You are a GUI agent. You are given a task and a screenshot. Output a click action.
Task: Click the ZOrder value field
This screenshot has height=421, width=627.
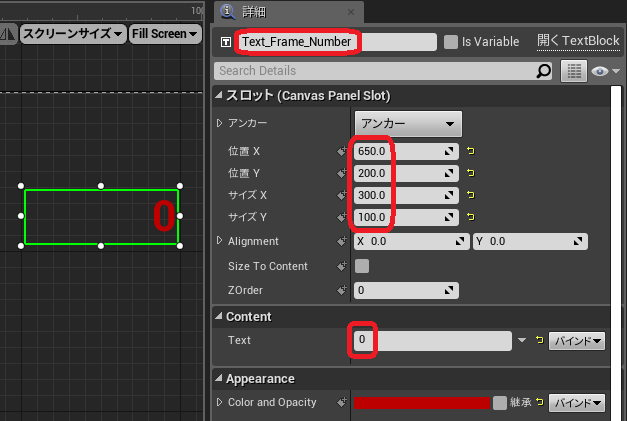click(x=406, y=290)
